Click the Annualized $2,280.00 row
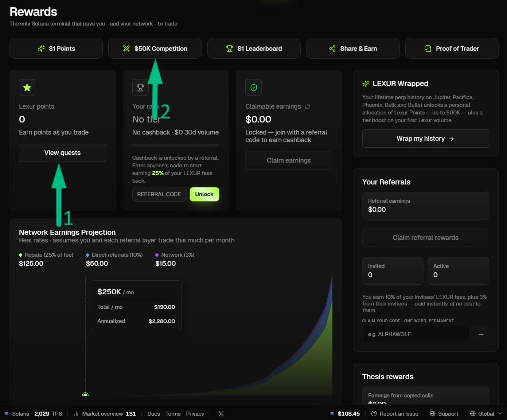This screenshot has height=420, width=507. 136,321
